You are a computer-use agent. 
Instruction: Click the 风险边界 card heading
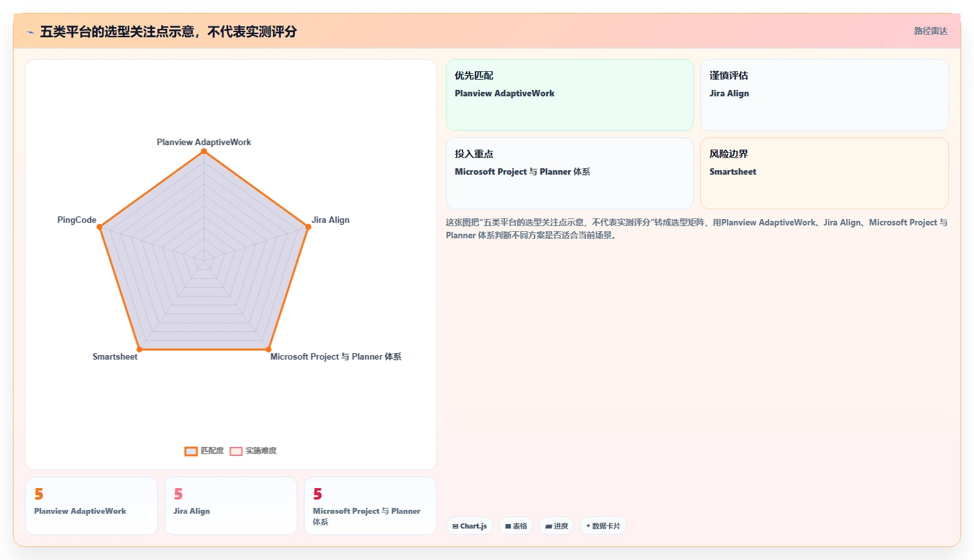[729, 153]
